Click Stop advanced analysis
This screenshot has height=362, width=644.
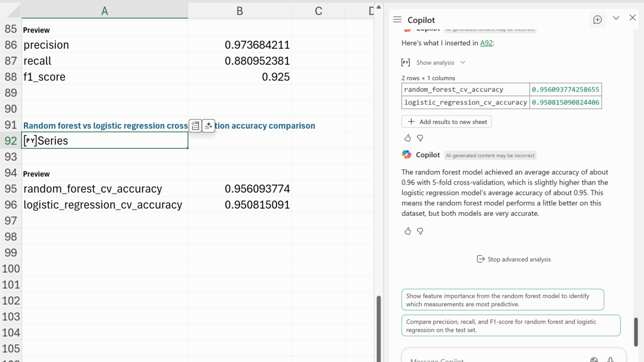(513, 259)
